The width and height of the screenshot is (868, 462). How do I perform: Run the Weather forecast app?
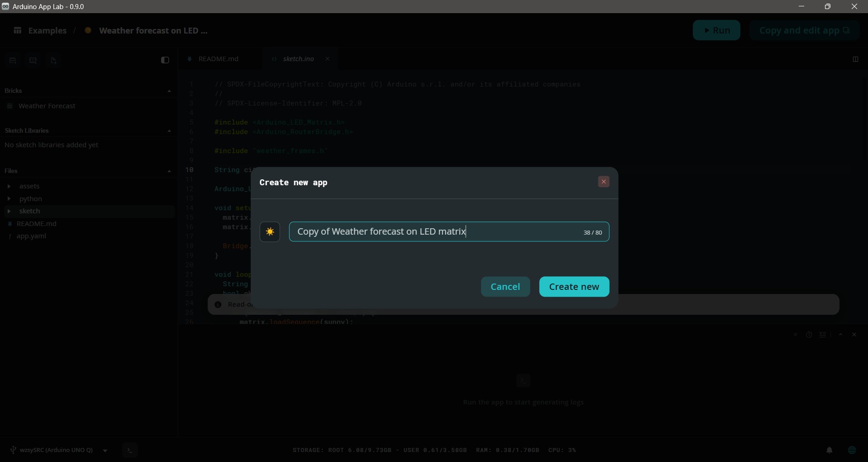(717, 30)
